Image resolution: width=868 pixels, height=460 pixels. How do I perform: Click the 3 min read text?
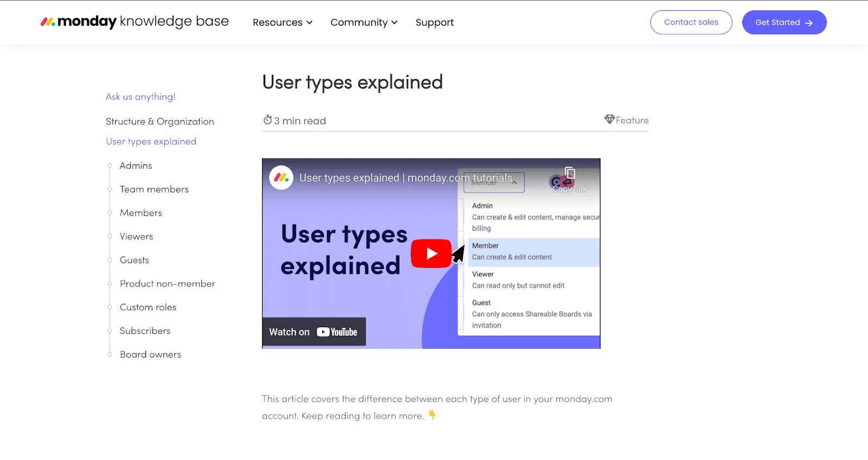click(x=300, y=120)
